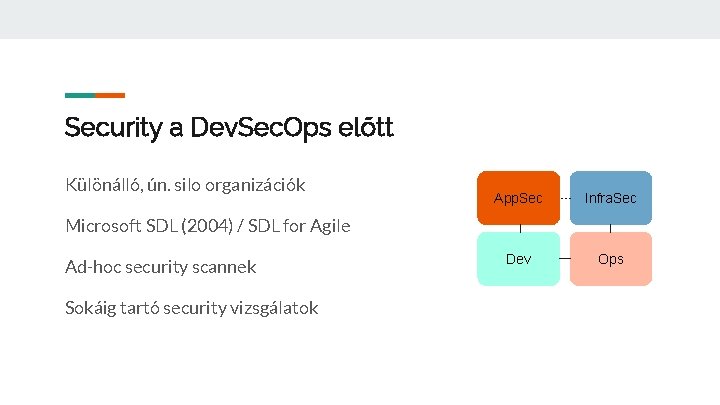720x405 pixels.
Task: Select the orange AppSec box
Action: coord(519,198)
